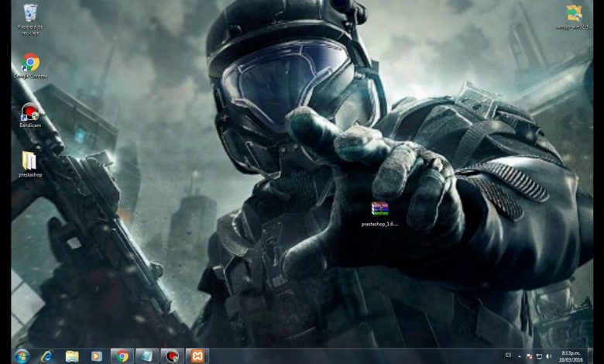Launch Internet Explorer from the taskbar
Viewport: 604px width, 364px height.
pyautogui.click(x=47, y=355)
